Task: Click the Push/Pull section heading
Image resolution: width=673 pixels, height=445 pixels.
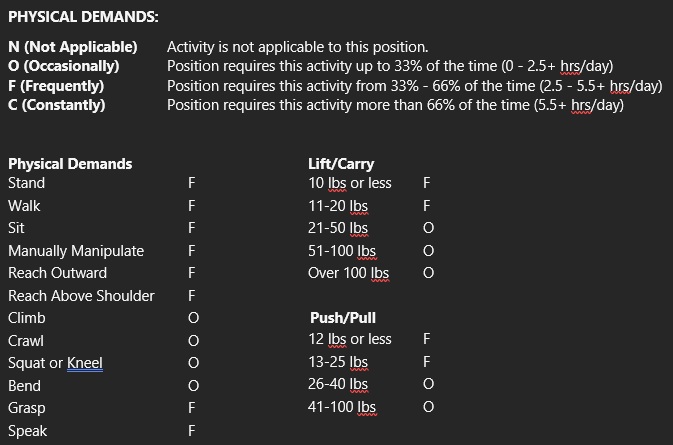Action: tap(343, 318)
